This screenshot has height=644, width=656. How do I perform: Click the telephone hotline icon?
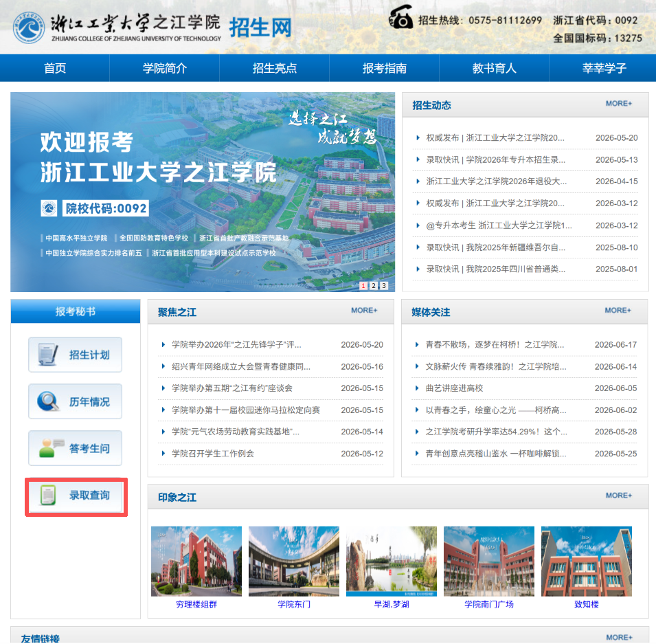pyautogui.click(x=400, y=17)
